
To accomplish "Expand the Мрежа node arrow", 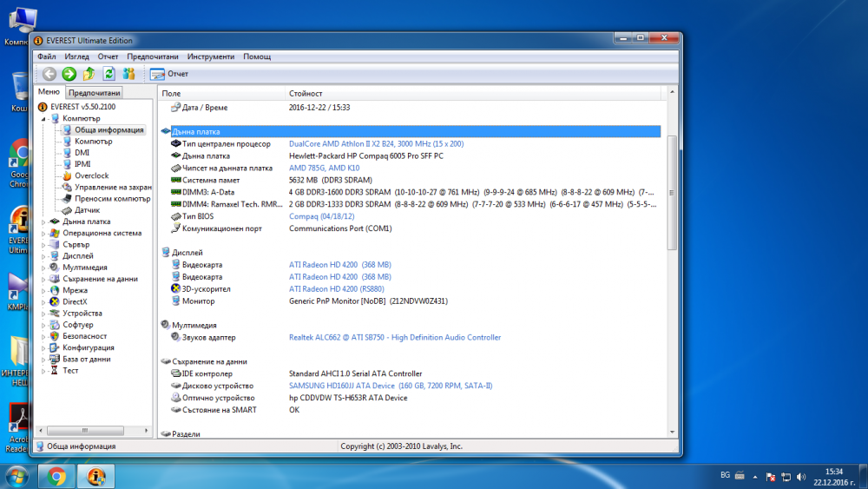I will pos(43,290).
